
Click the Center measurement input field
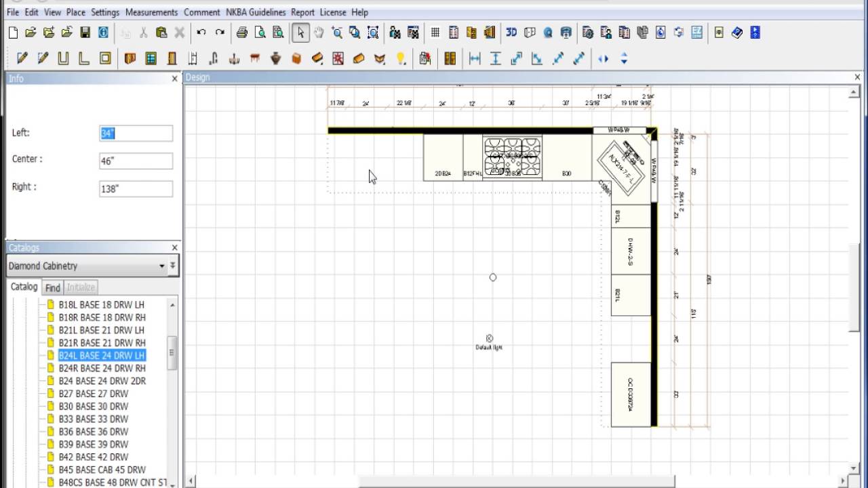click(x=136, y=161)
